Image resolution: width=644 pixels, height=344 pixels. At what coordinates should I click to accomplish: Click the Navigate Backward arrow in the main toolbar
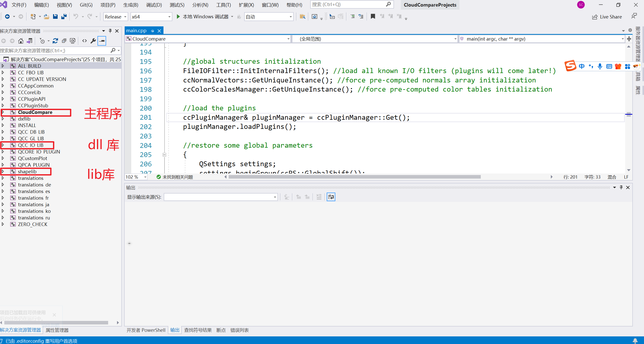click(x=7, y=17)
